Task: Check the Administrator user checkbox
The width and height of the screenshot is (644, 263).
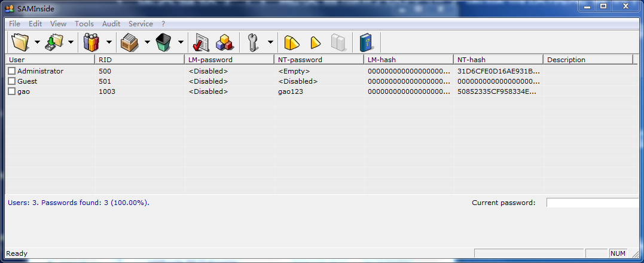Action: click(x=11, y=71)
